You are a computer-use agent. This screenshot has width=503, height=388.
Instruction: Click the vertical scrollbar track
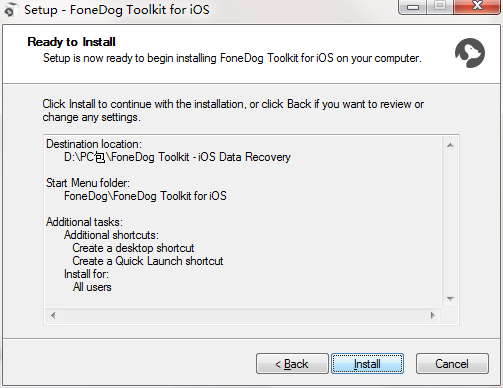[450, 222]
